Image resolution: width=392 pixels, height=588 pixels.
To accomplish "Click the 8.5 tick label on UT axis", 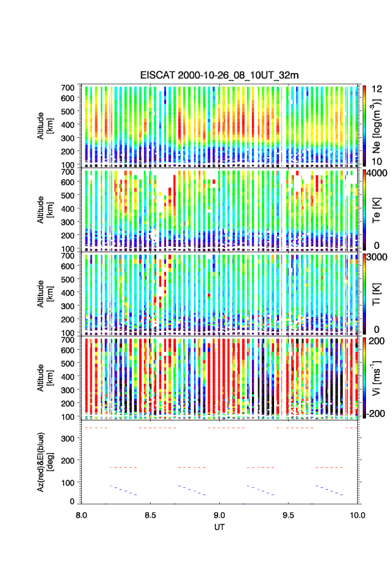I will click(151, 514).
